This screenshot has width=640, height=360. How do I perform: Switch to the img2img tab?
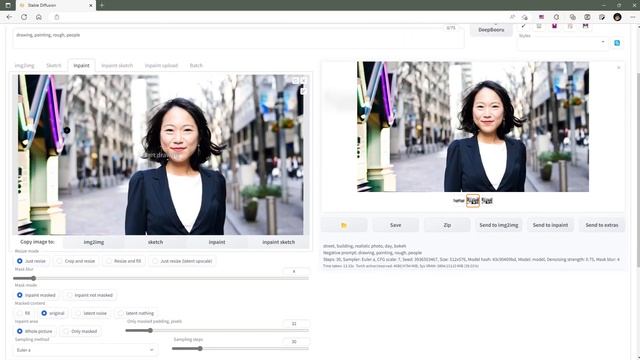coord(24,65)
